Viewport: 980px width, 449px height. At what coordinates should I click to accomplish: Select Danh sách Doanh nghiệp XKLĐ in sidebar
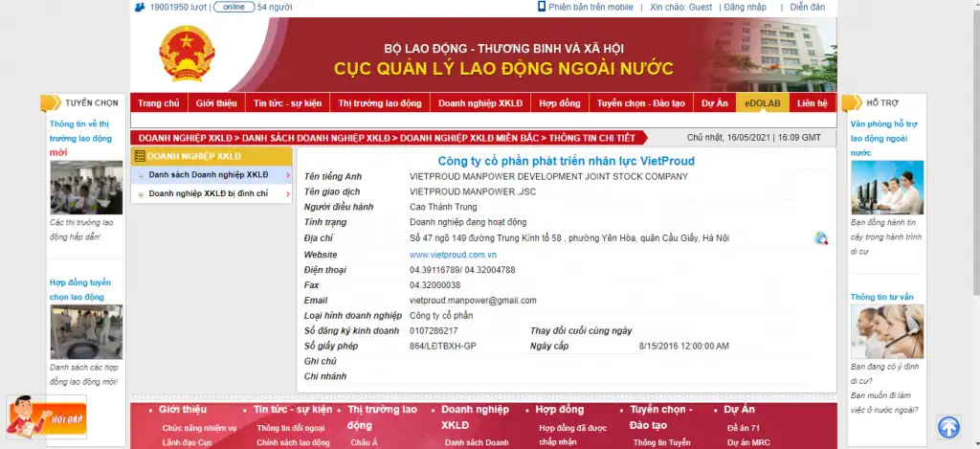click(x=208, y=175)
